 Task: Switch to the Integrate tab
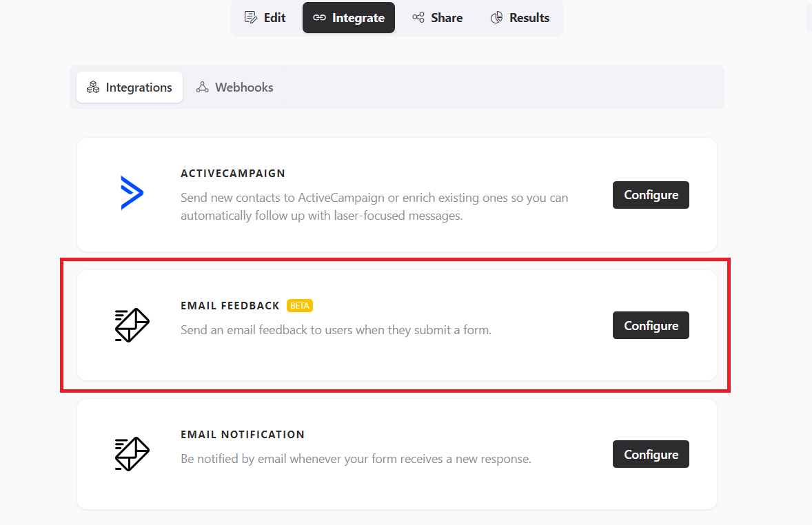(349, 17)
